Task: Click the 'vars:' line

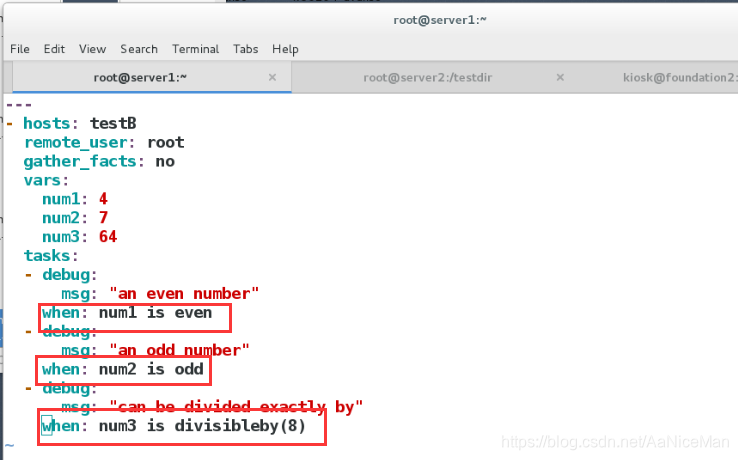Action: [46, 180]
